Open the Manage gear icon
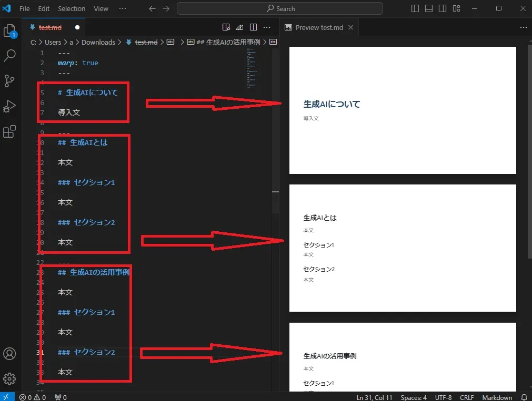This screenshot has width=532, height=401. (x=9, y=378)
